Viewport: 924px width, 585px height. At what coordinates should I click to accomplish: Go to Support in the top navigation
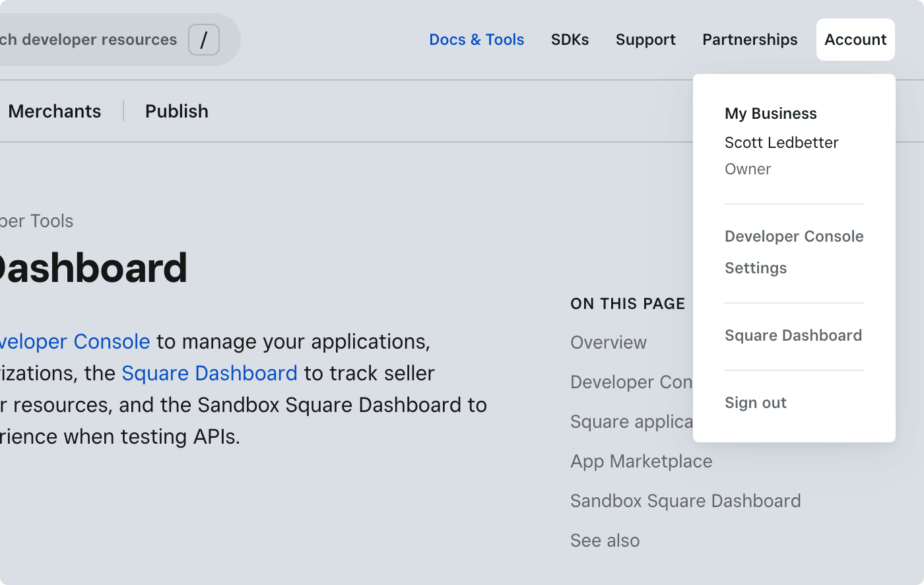[x=645, y=40]
